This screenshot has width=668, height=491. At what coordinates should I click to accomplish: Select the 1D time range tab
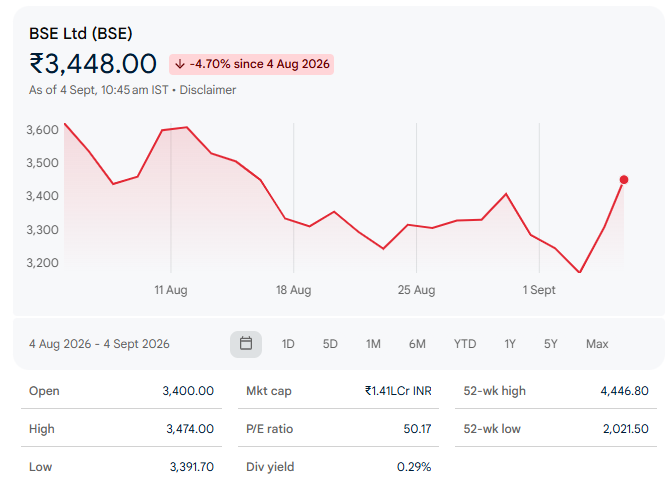288,344
